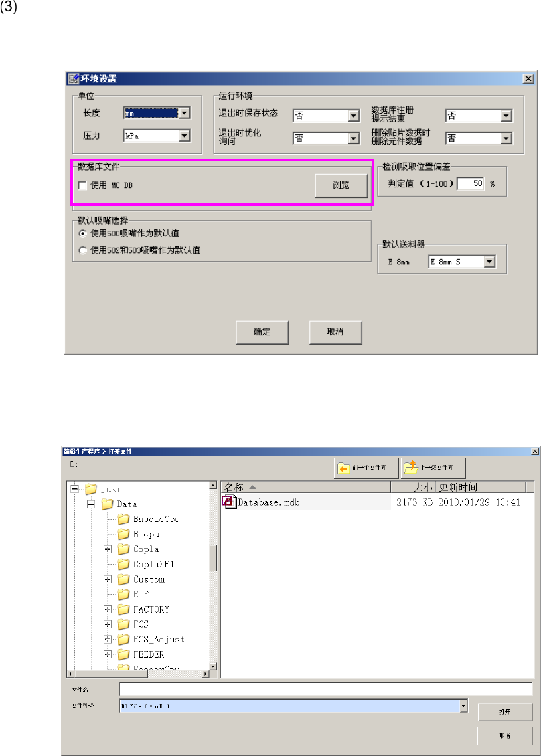Click folder tree scroll right arrow

coord(206,674)
